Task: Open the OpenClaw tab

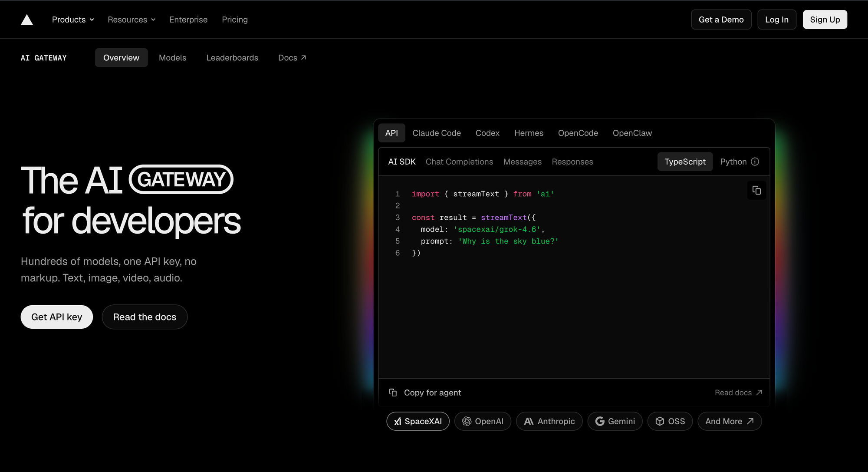Action: [x=632, y=133]
